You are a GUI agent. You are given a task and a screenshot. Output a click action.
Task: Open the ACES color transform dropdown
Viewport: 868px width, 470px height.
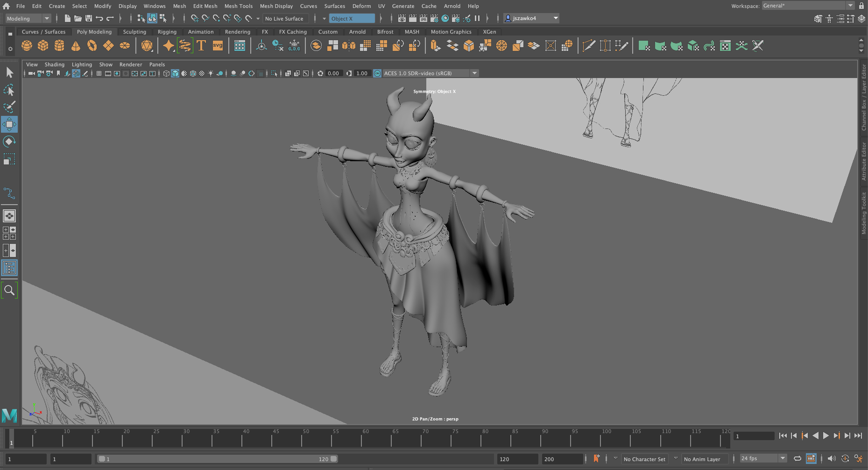coord(474,73)
